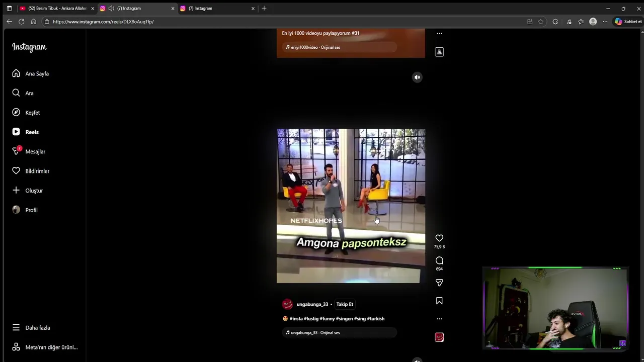Go back in browser history
Viewport: 644px width, 362px height.
point(9,22)
